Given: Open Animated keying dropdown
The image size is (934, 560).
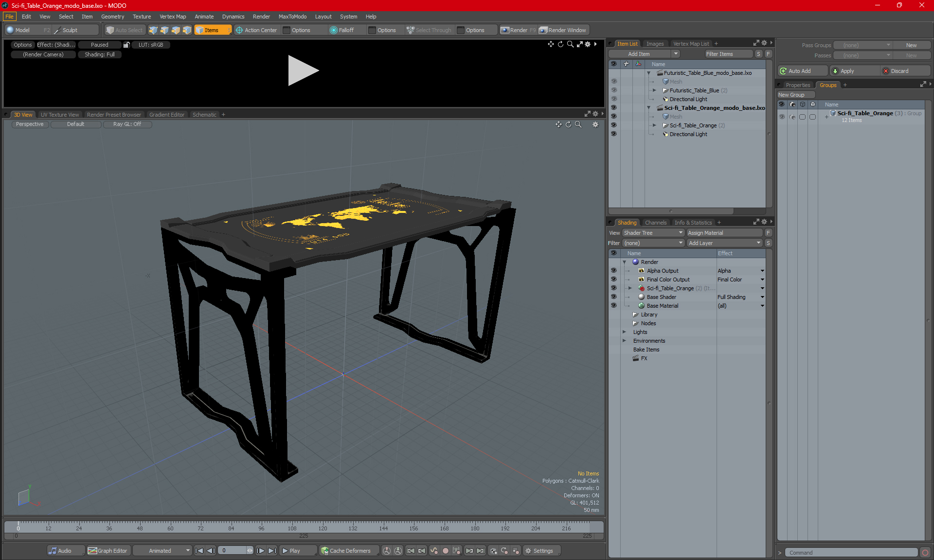Looking at the screenshot, I should click(162, 551).
